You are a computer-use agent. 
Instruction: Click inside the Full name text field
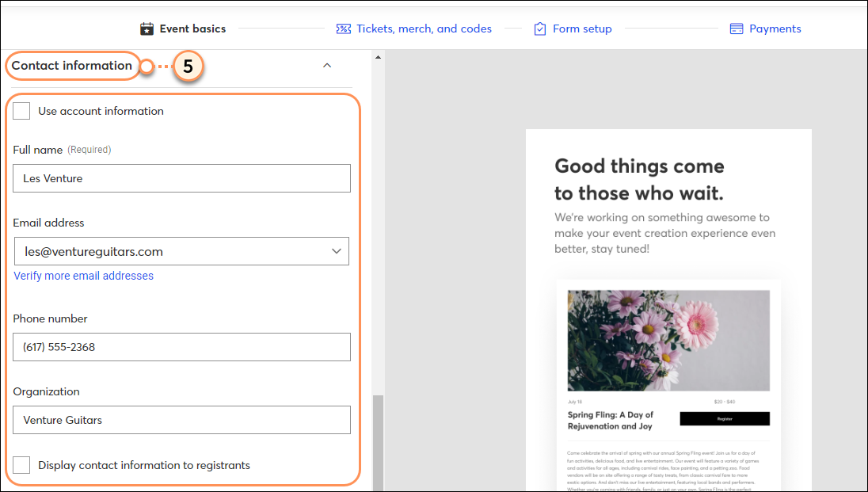click(x=181, y=178)
